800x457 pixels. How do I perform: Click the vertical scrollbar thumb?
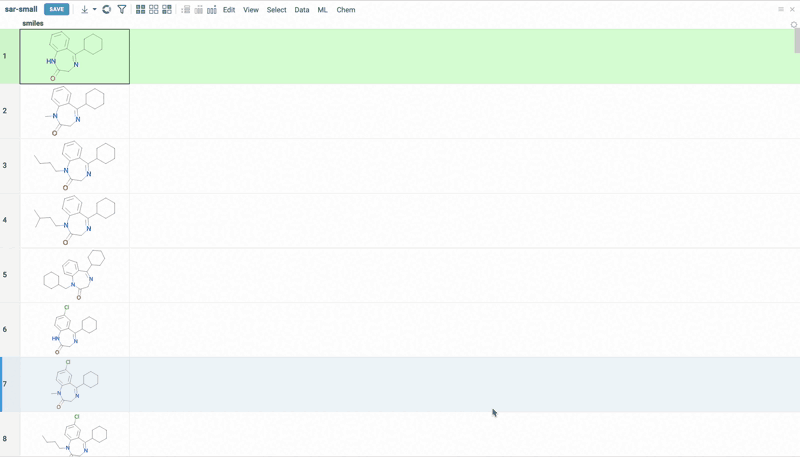point(796,42)
